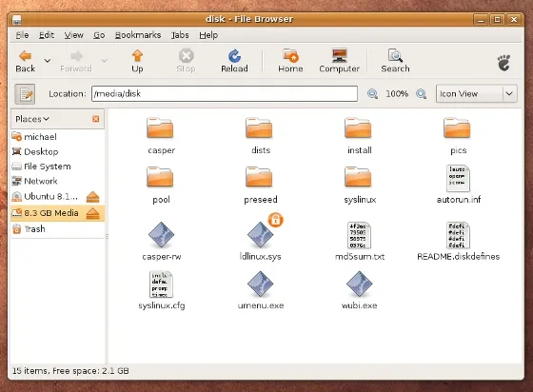The height and width of the screenshot is (392, 533).
Task: Select Network in Places sidebar
Action: [x=57, y=181]
